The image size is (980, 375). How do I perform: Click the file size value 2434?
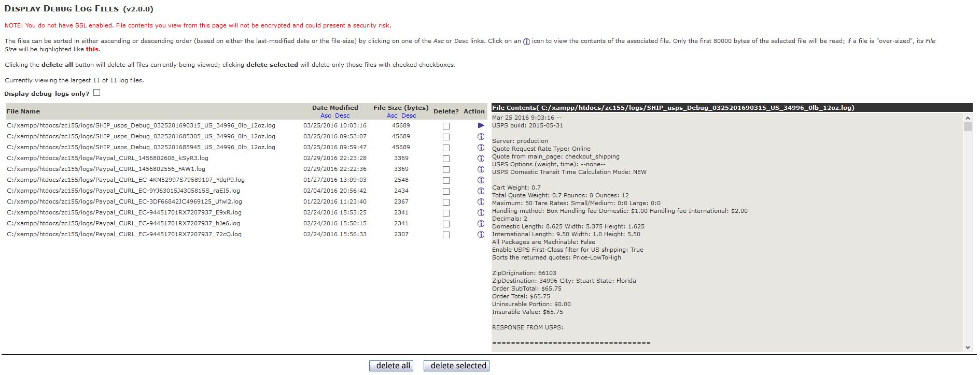point(401,191)
